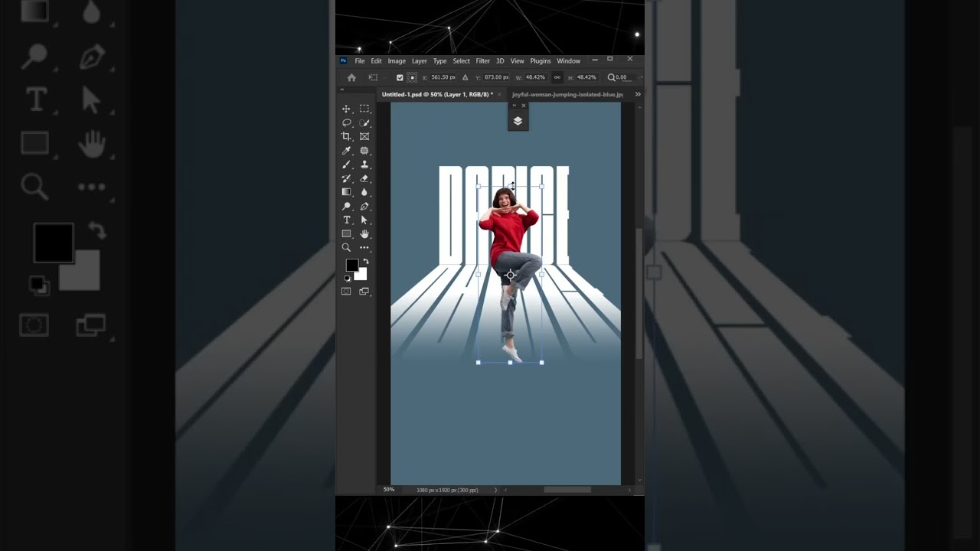
Task: Select the Move tool
Action: click(346, 109)
